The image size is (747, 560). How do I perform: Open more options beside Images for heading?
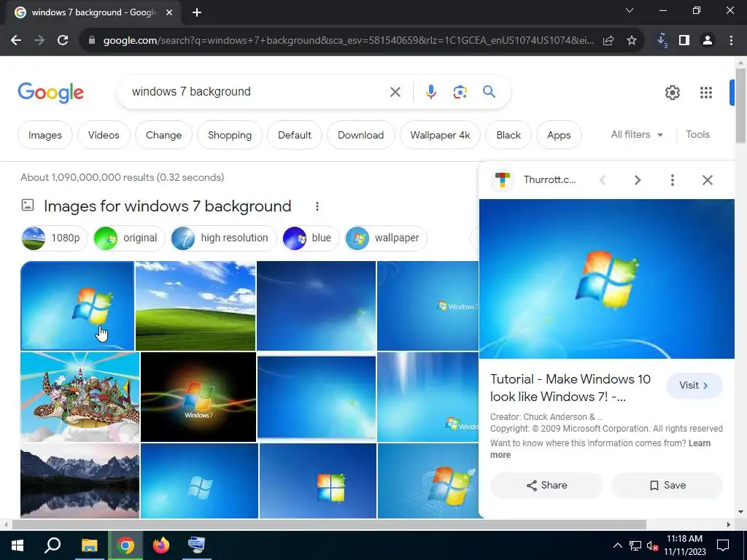317,206
